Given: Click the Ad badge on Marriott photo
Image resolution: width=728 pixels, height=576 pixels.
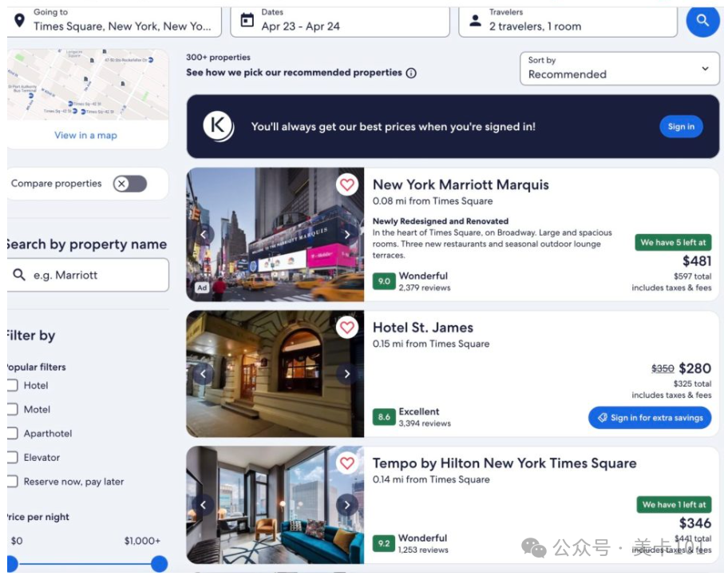Looking at the screenshot, I should click(x=202, y=288).
